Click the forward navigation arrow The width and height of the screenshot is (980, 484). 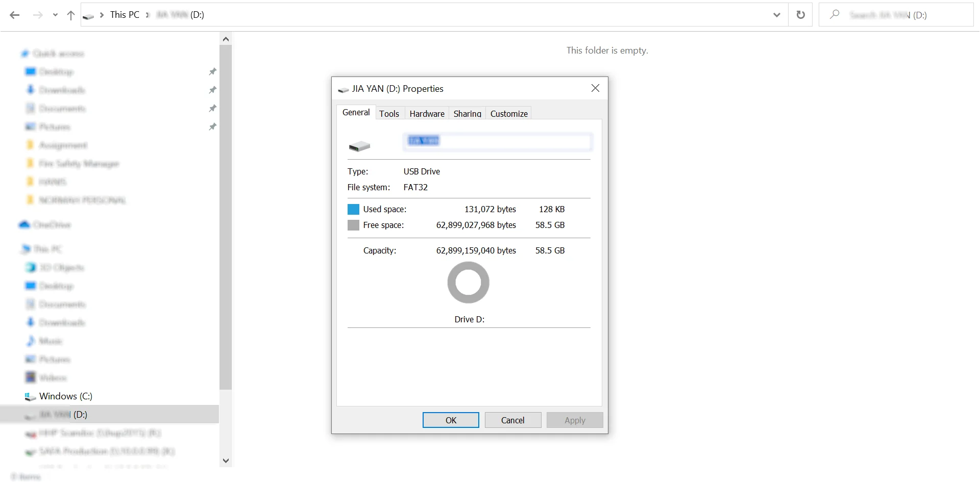tap(38, 15)
